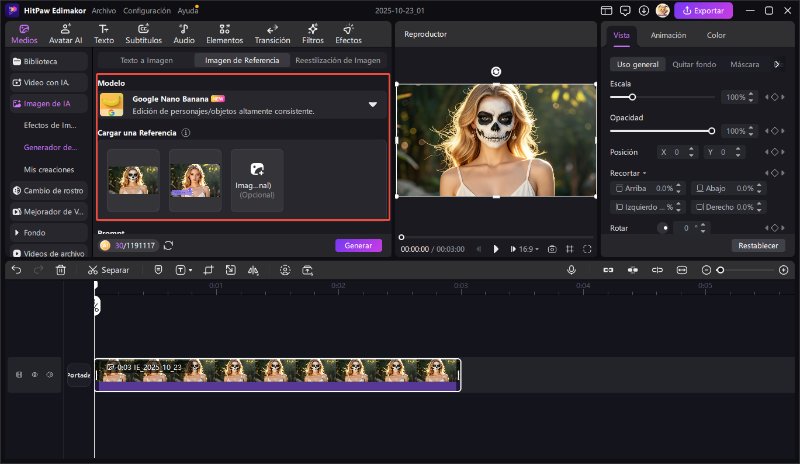This screenshot has height=464, width=800.
Task: Switch to the Animación tab
Action: 668,35
